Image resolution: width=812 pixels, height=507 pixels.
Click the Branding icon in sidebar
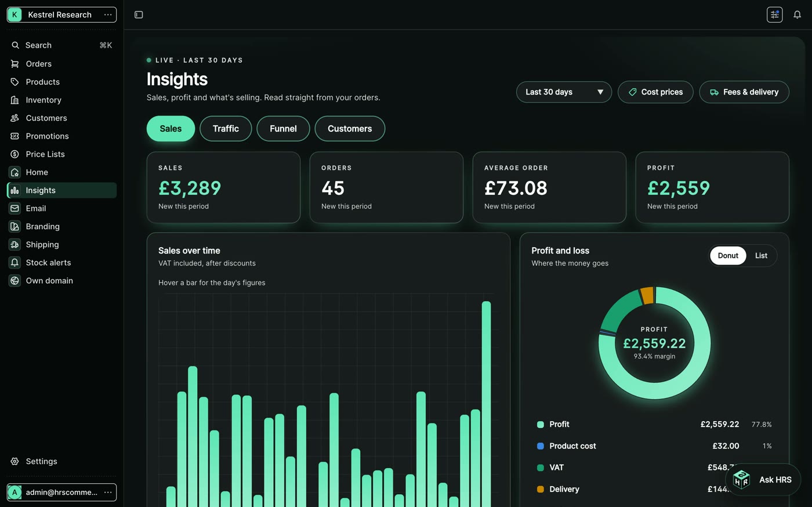(15, 226)
